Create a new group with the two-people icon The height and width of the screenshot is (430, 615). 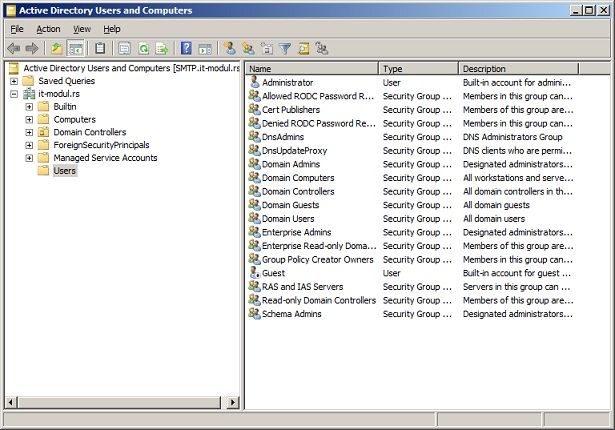[x=248, y=49]
